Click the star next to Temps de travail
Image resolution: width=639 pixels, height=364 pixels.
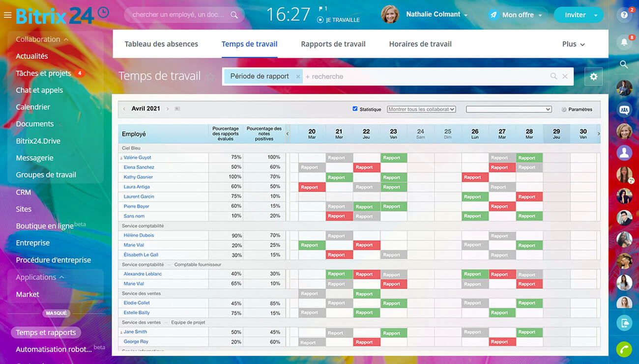(210, 77)
